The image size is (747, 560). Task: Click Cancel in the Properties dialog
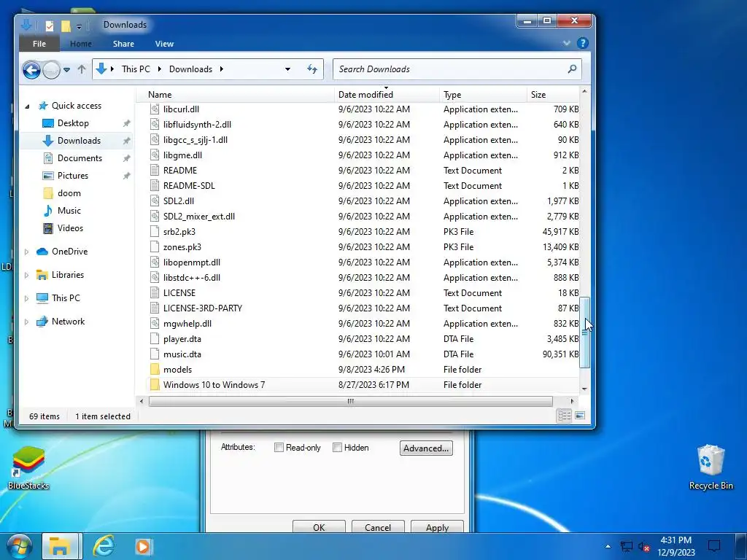click(x=378, y=527)
